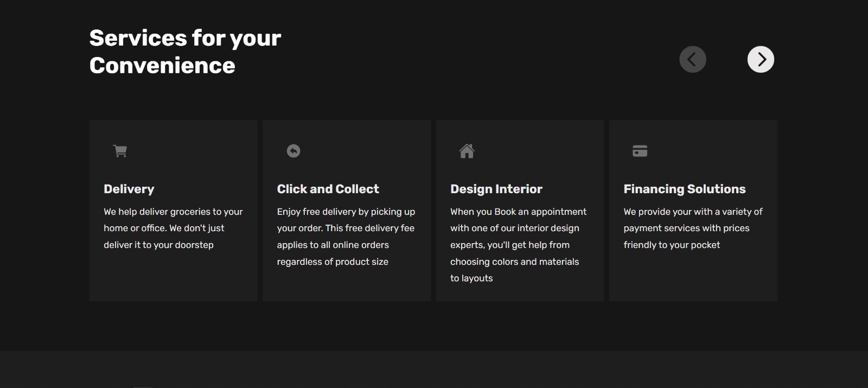Click the shopping cart Delivery icon
The height and width of the screenshot is (388, 868).
click(x=119, y=151)
